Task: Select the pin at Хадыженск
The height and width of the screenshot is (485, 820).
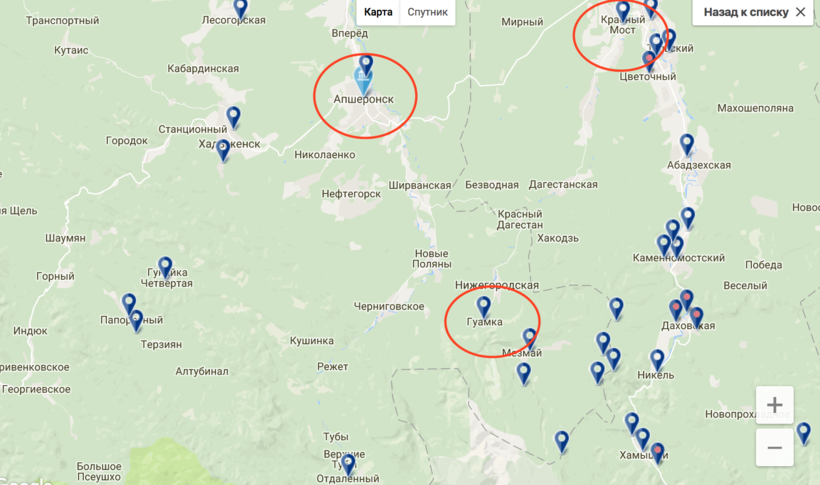Action: 223,150
